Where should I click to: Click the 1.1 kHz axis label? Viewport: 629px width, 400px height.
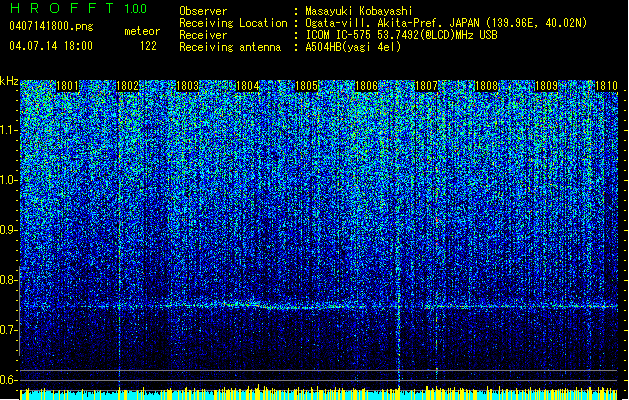(x=8, y=130)
